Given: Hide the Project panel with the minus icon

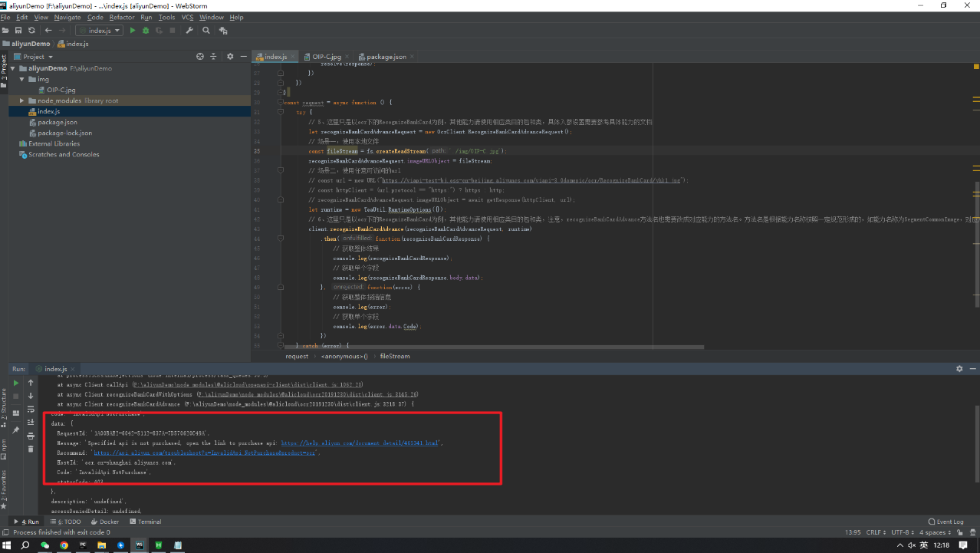Looking at the screenshot, I should click(x=244, y=57).
